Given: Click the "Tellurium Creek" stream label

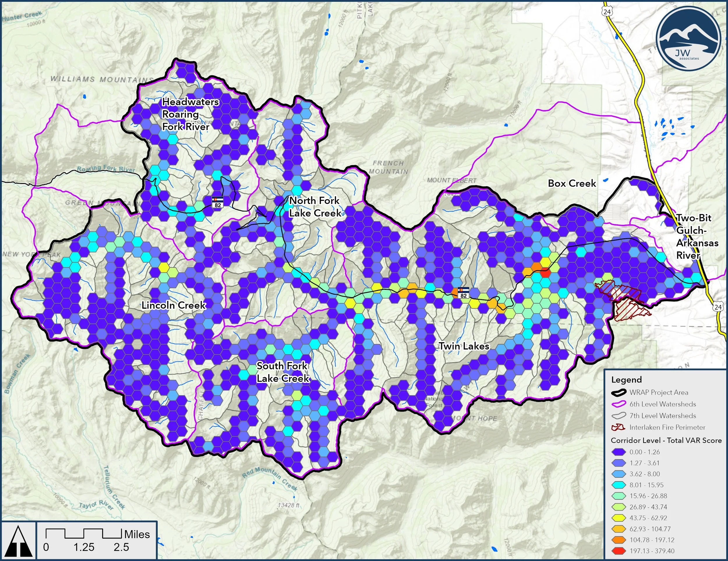Looking at the screenshot, I should pos(115,487).
